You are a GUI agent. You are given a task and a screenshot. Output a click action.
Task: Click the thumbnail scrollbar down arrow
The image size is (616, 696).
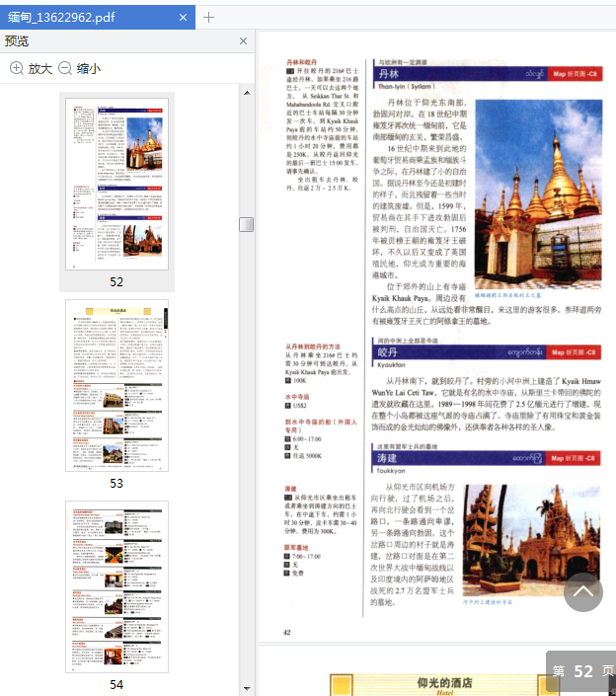tap(247, 689)
